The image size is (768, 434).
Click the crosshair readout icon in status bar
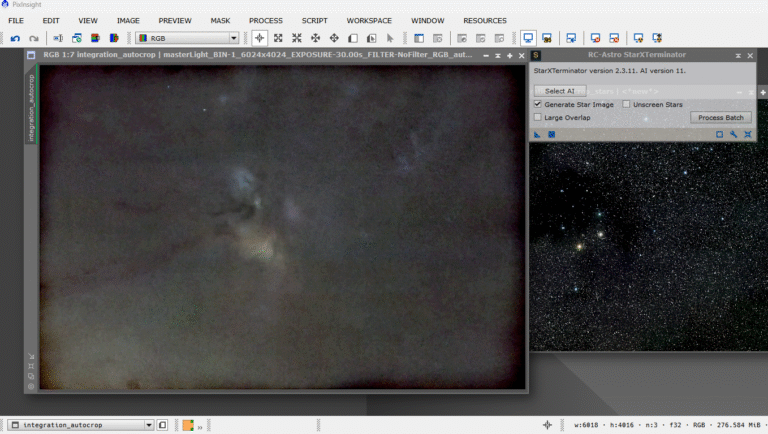[546, 425]
